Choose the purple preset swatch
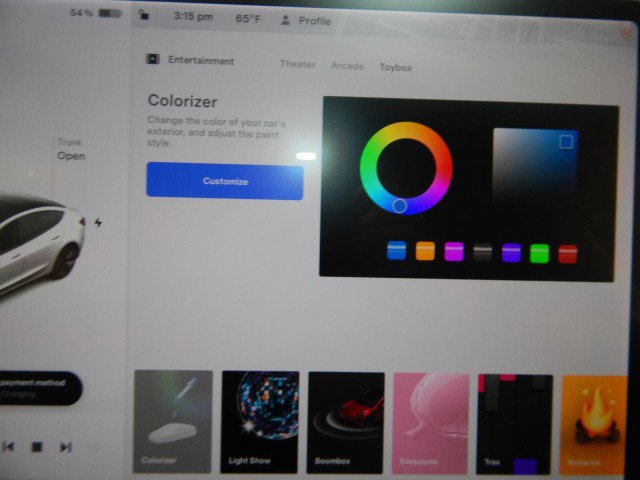Image resolution: width=640 pixels, height=480 pixels. [x=511, y=253]
